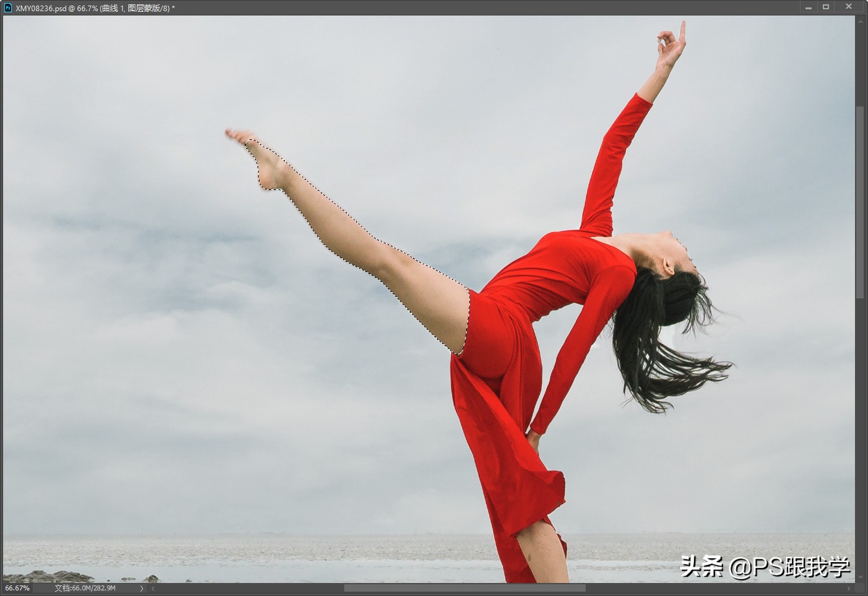Close the XMY08236.psd document window
This screenshot has width=868, height=596.
click(849, 7)
